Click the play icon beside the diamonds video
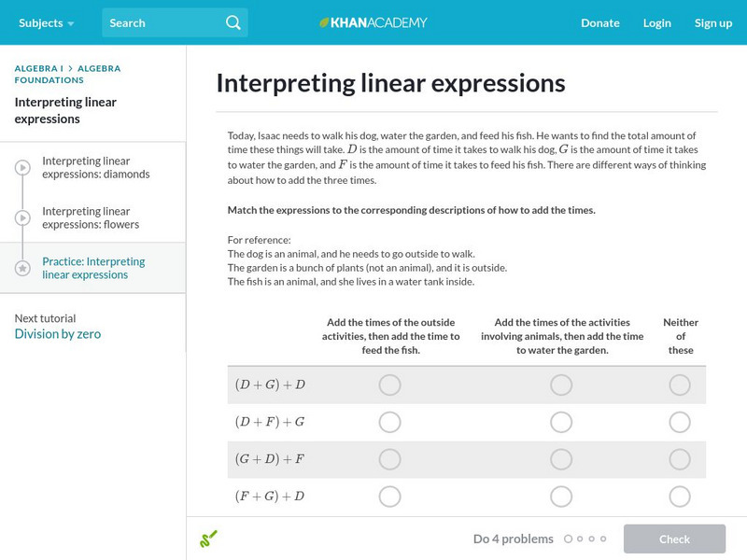Screen dimensions: 747x560 pos(23,165)
